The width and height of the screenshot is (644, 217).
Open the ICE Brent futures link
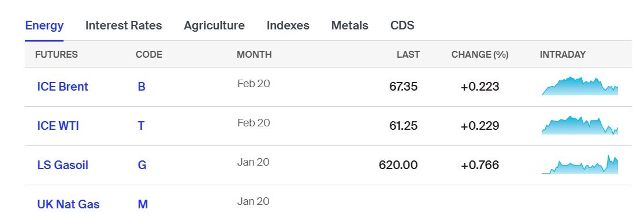point(62,87)
